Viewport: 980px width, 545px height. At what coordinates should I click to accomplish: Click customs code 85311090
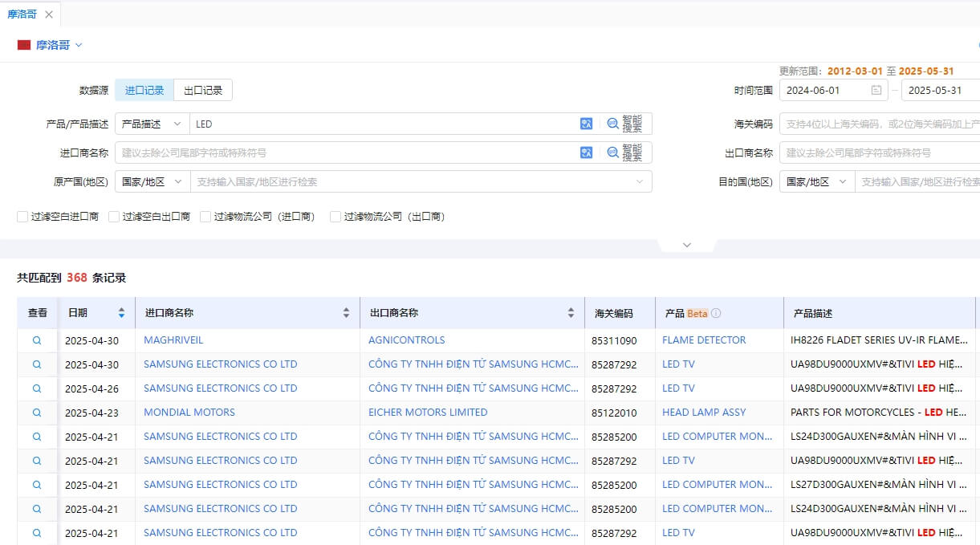(614, 340)
